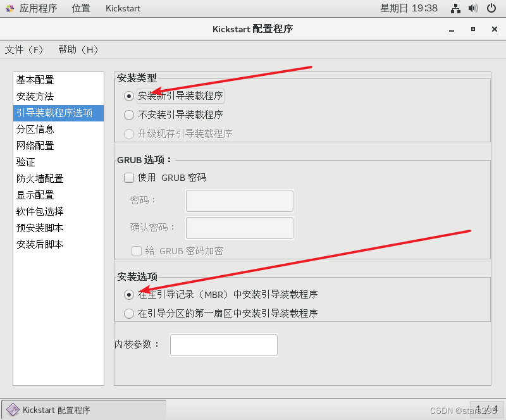Select 安装后脚本 in the sidebar
This screenshot has width=506, height=420.
(x=58, y=245)
